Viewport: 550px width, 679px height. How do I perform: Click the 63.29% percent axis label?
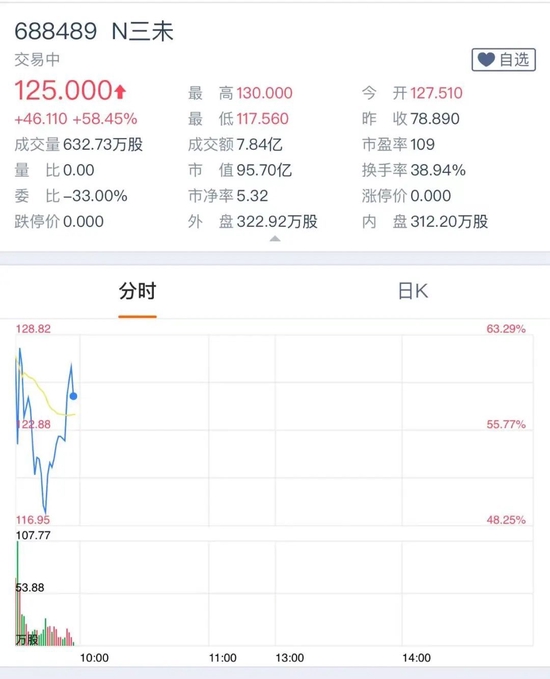tap(506, 329)
